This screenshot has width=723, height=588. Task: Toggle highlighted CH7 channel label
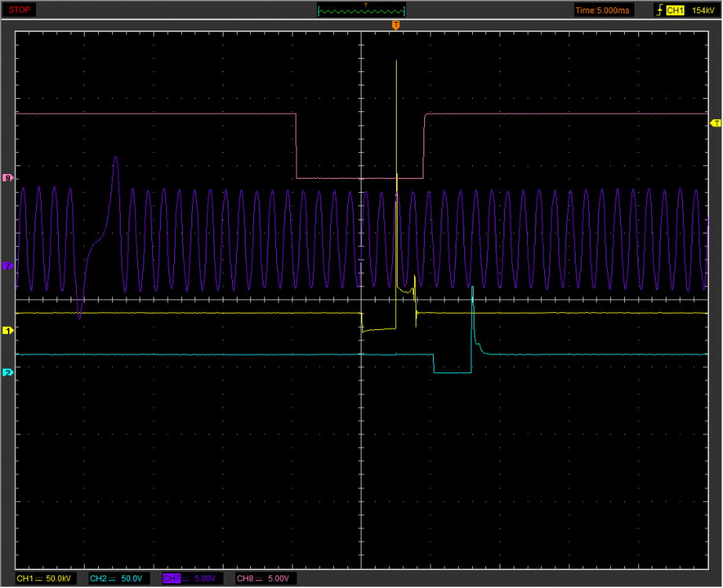(x=172, y=579)
